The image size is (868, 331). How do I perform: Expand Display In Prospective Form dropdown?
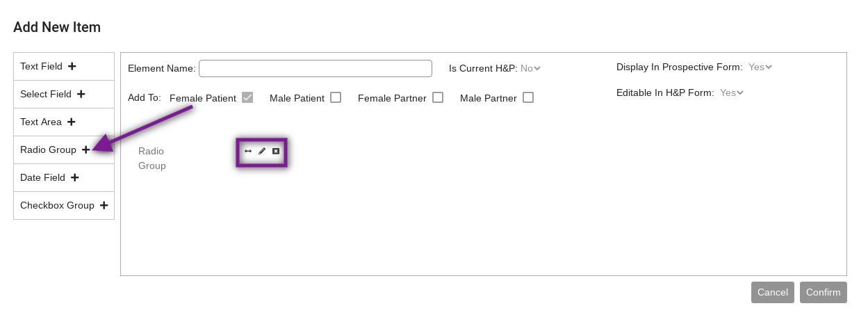(760, 67)
